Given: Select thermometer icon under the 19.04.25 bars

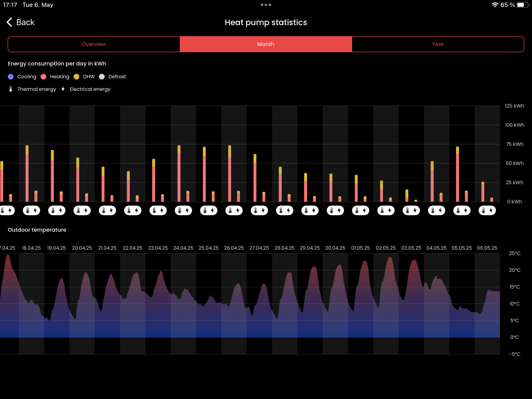Looking at the screenshot, I should tap(53, 211).
